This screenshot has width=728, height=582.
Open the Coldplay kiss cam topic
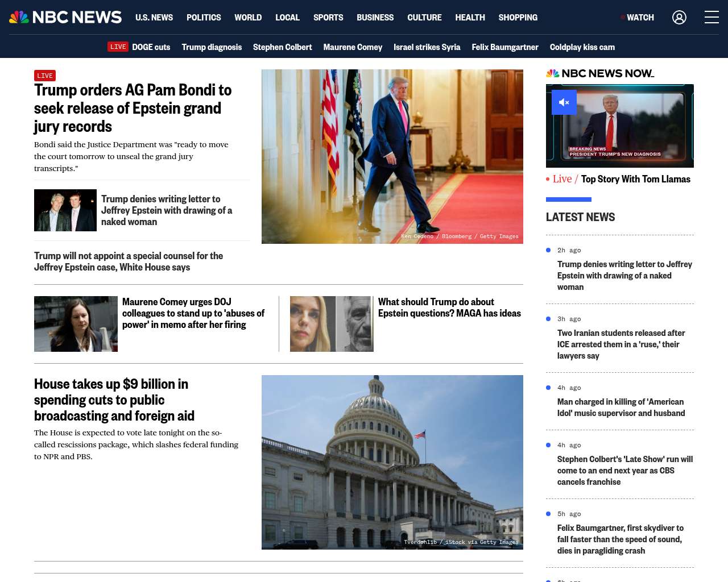[x=582, y=47]
